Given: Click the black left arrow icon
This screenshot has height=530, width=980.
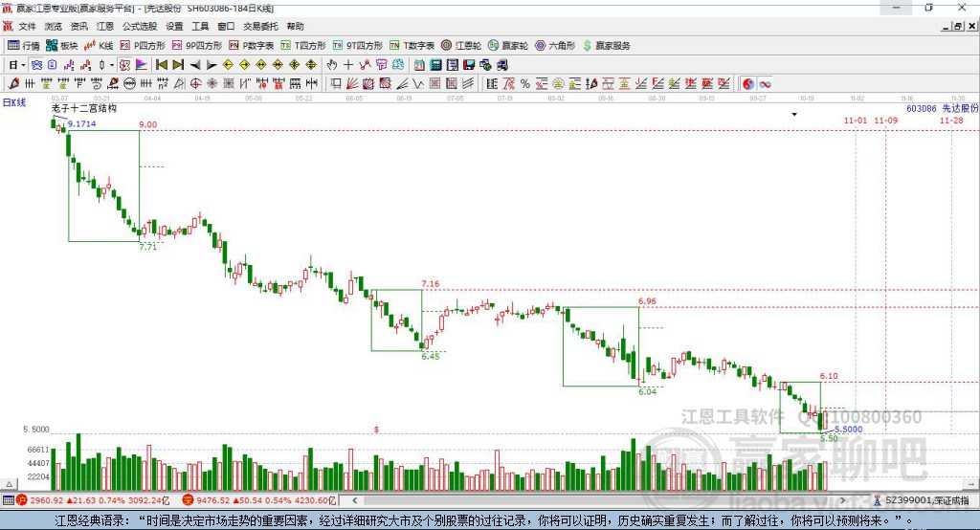Looking at the screenshot, I should (x=195, y=65).
